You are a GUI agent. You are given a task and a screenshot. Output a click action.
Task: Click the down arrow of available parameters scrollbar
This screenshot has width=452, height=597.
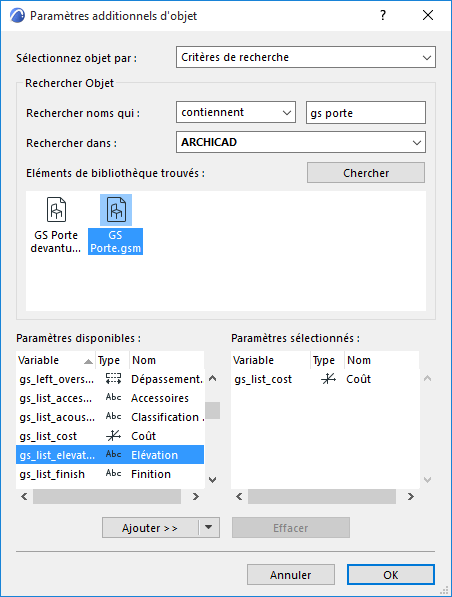click(213, 480)
